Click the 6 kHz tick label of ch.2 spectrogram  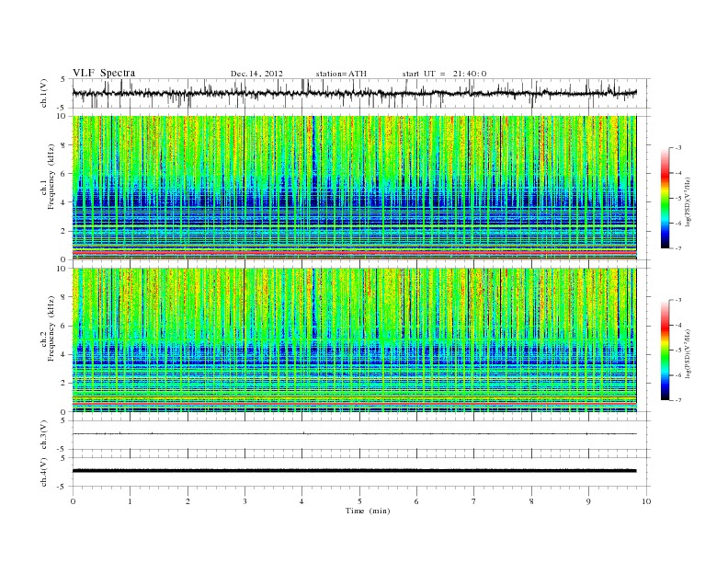pos(63,326)
